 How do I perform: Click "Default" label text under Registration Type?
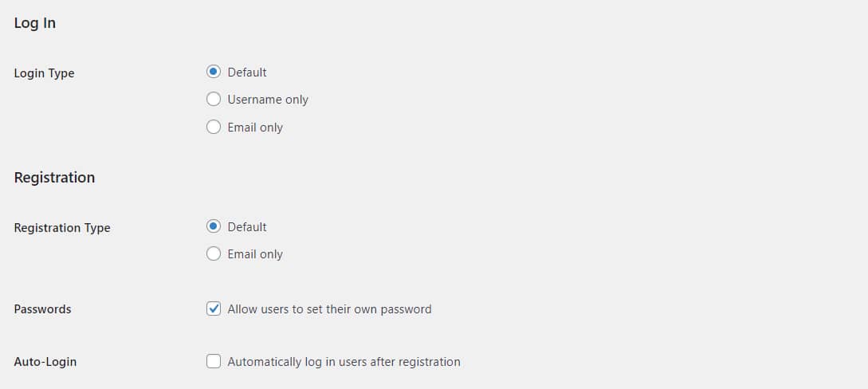pos(247,226)
